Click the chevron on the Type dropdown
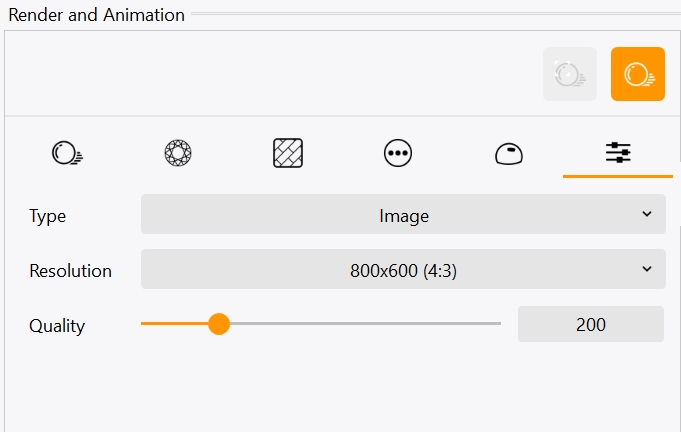This screenshot has width=681, height=432. pos(646,215)
